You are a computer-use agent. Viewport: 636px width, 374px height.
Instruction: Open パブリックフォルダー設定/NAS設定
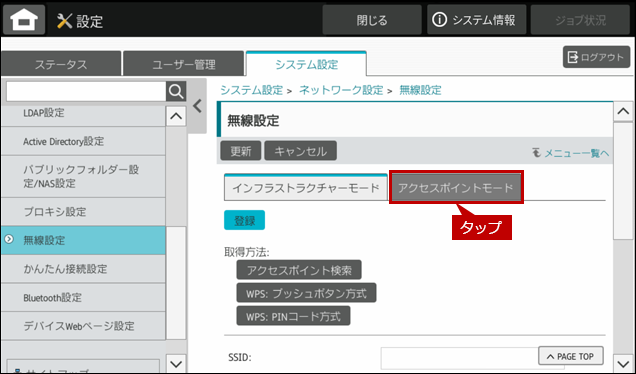pyautogui.click(x=83, y=176)
